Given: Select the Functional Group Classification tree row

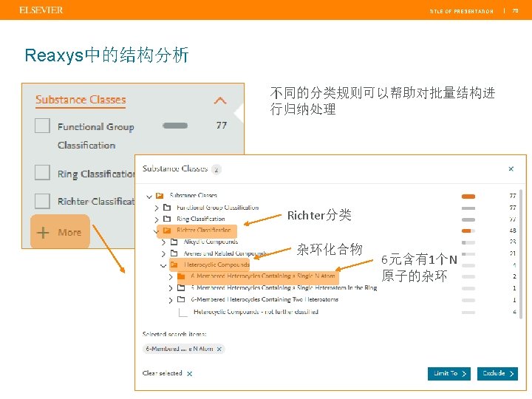Looking at the screenshot, I should (x=217, y=208).
